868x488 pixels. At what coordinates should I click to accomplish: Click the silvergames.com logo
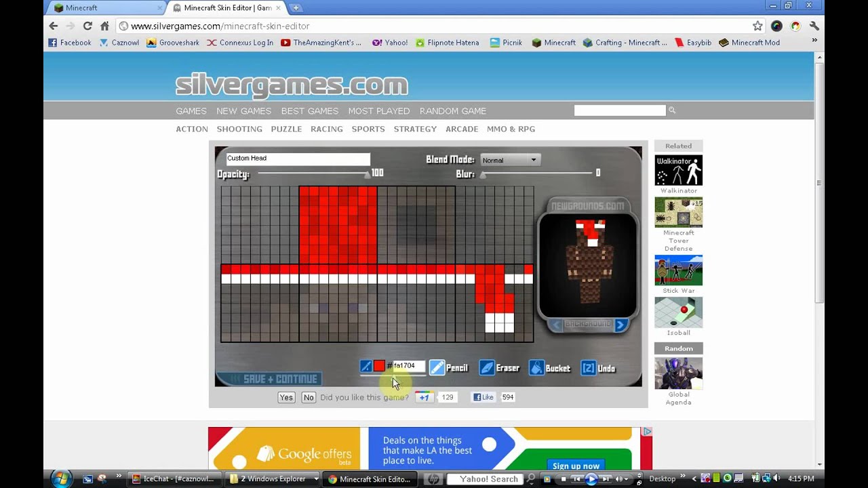292,85
